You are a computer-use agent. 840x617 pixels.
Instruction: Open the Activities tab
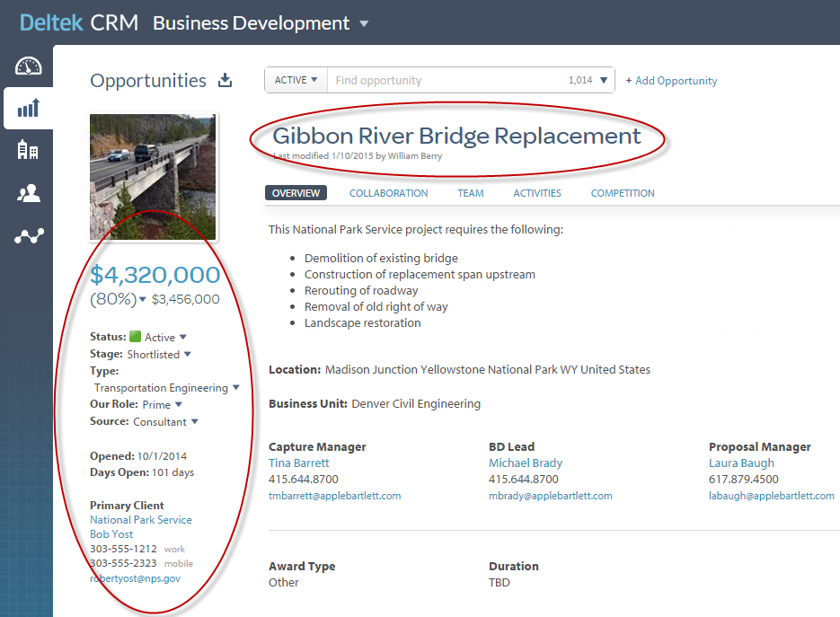point(536,193)
